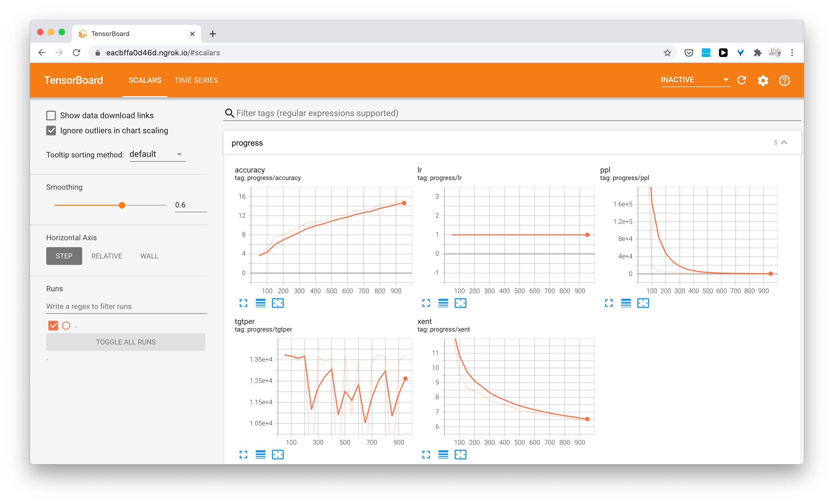Uncheck Ignore outliers in chart scaling
The image size is (834, 504).
pyautogui.click(x=51, y=131)
